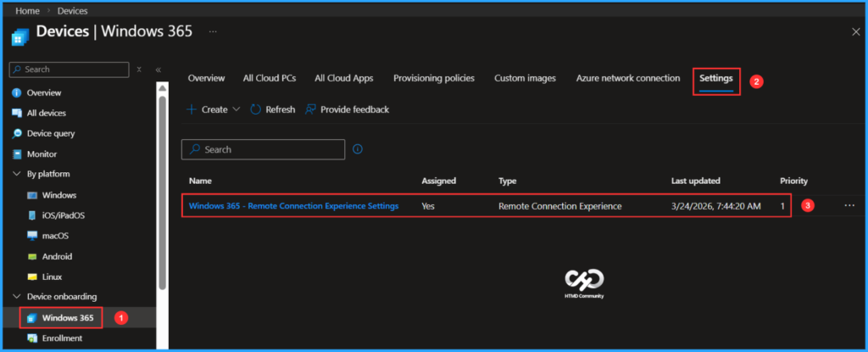The width and height of the screenshot is (868, 352).
Task: Switch to the All Cloud Apps tab
Action: [344, 78]
